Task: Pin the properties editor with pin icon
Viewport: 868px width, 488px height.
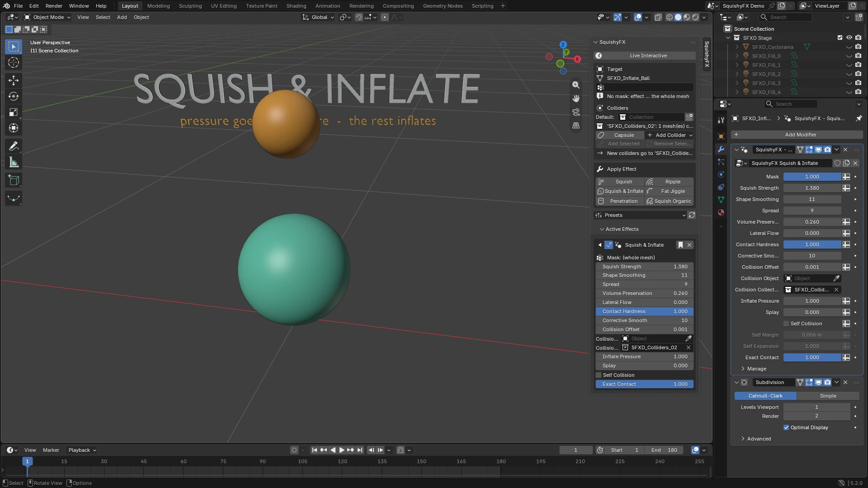Action: click(859, 118)
